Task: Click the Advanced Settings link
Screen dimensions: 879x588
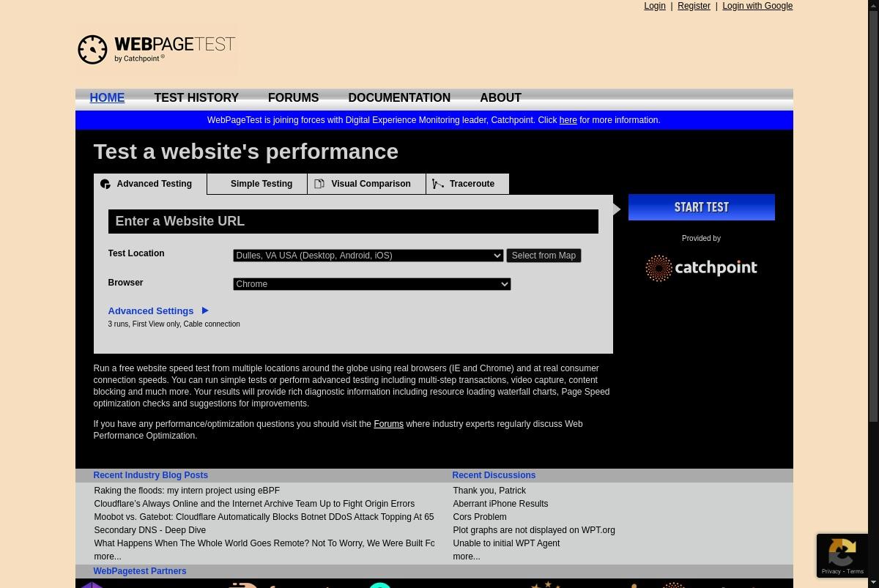Action: (150, 310)
